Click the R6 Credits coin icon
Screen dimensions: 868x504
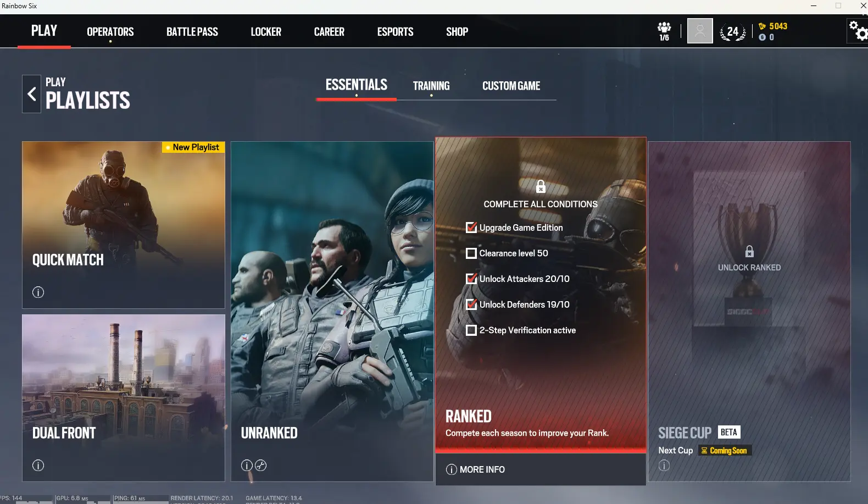(x=762, y=37)
